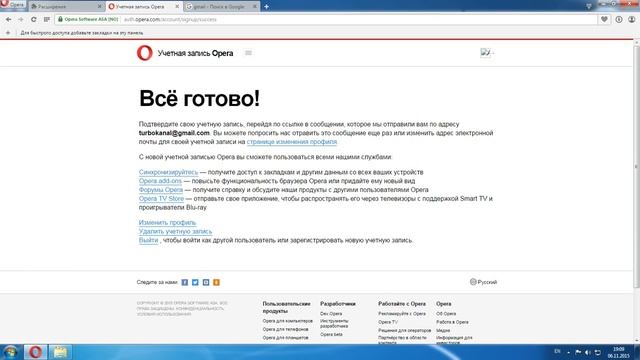Open footer link Opera beta
The width and height of the screenshot is (640, 360).
tap(331, 335)
